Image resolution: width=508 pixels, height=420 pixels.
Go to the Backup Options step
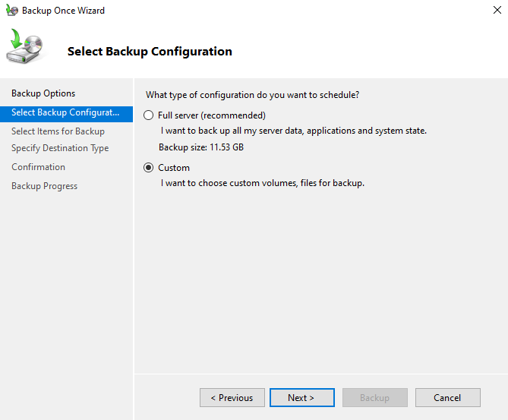(43, 93)
